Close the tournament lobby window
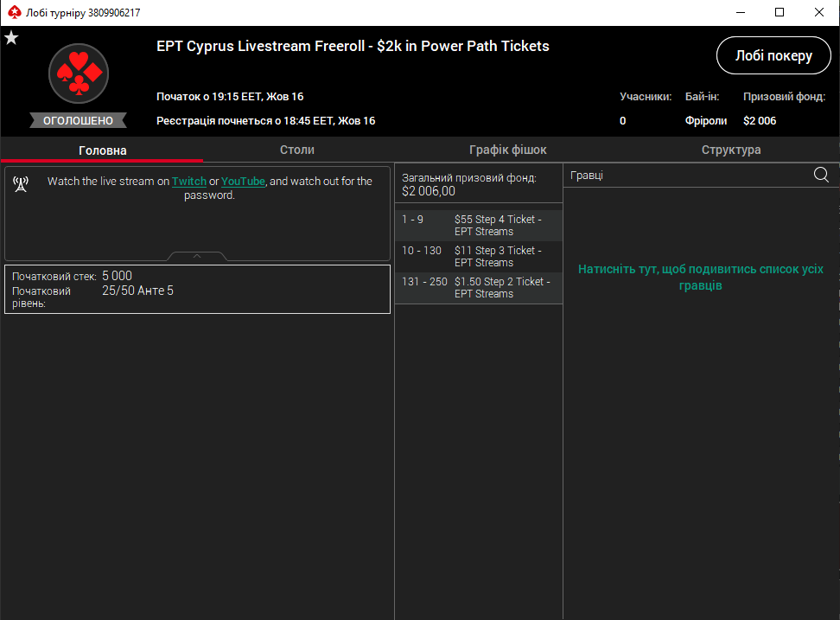Viewport: 840px width, 620px height. 819,12
